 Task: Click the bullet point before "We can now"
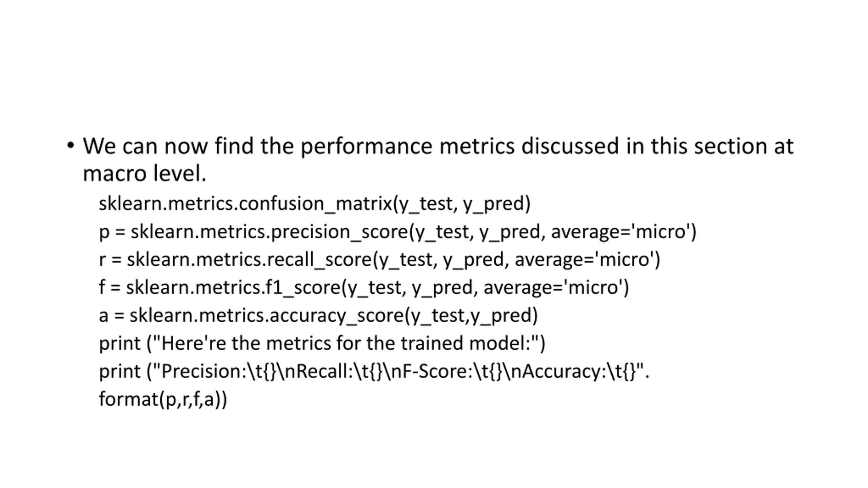point(70,146)
